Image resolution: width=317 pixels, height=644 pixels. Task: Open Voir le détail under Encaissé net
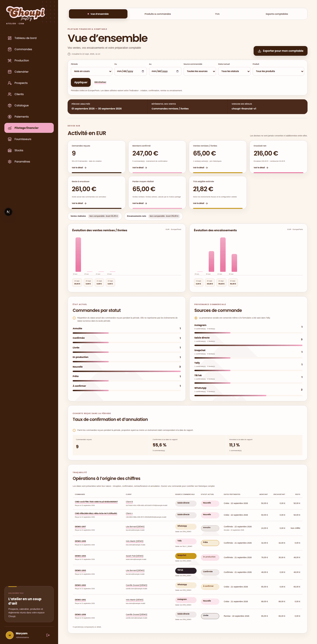coord(261,168)
